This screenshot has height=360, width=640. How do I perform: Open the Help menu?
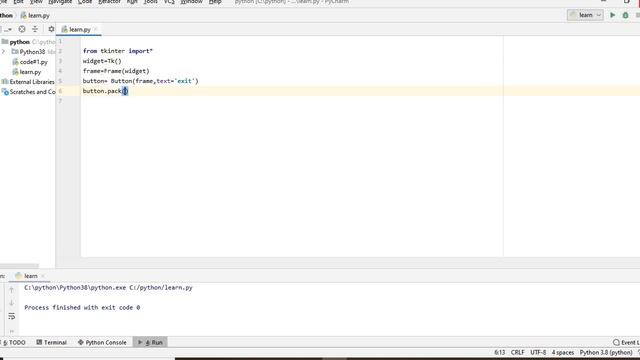click(215, 2)
